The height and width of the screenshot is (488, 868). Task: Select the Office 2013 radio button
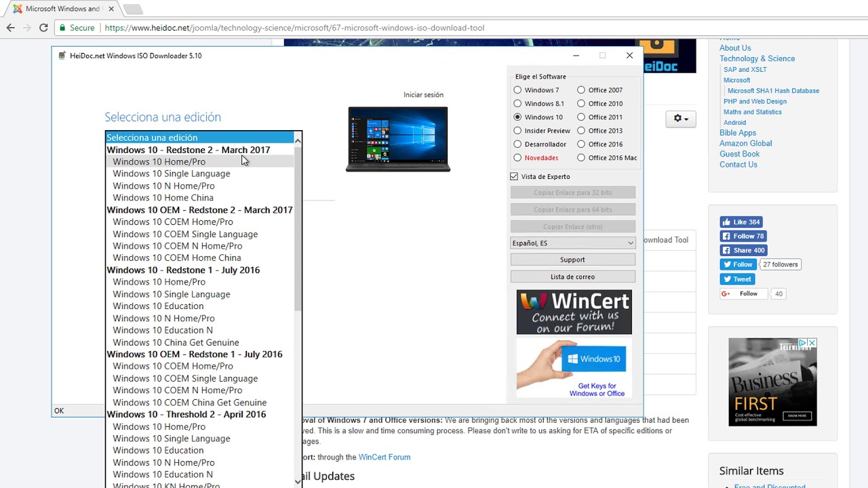point(581,131)
